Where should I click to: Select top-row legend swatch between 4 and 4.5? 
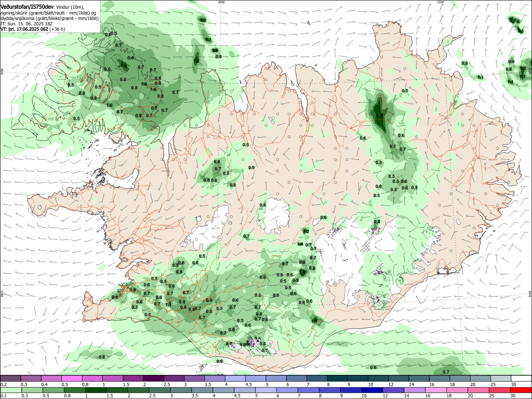235,379
